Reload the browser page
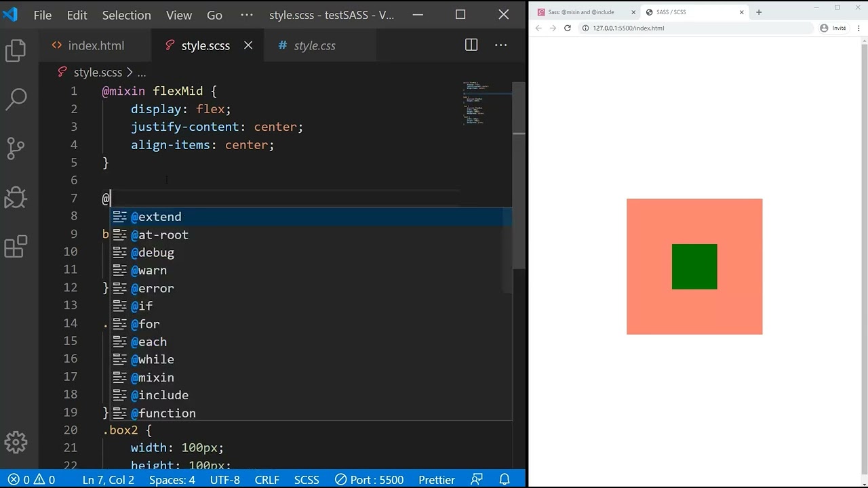This screenshot has width=868, height=488. tap(568, 28)
